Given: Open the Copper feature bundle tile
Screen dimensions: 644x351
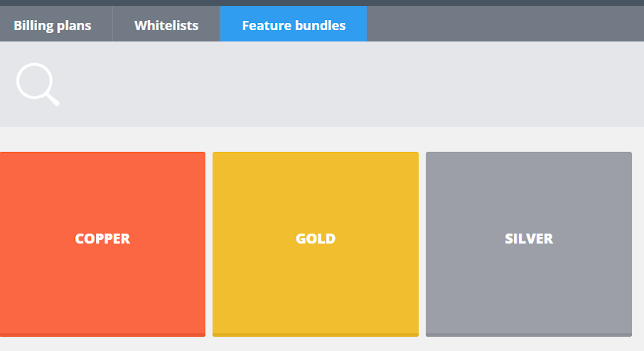Looking at the screenshot, I should pyautogui.click(x=102, y=244).
